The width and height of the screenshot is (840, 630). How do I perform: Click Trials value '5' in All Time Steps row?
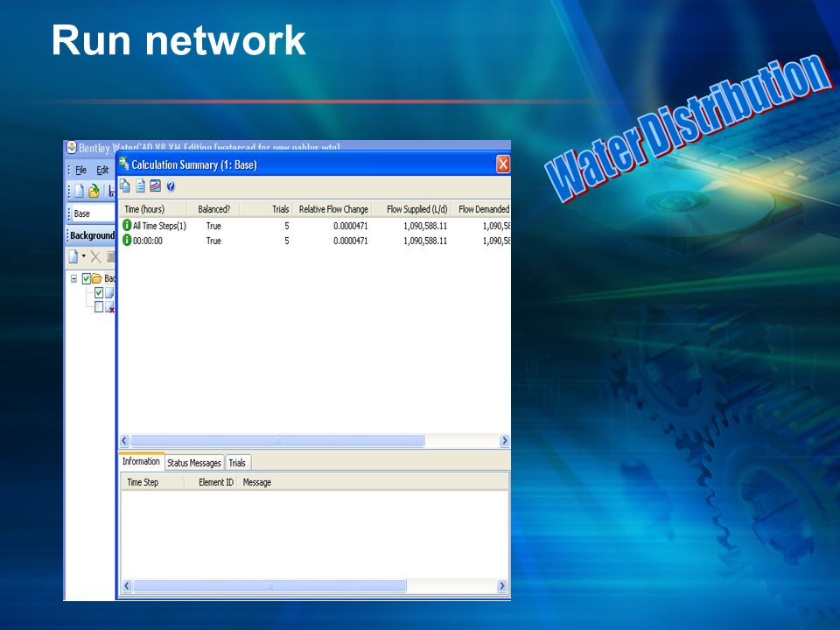click(287, 226)
